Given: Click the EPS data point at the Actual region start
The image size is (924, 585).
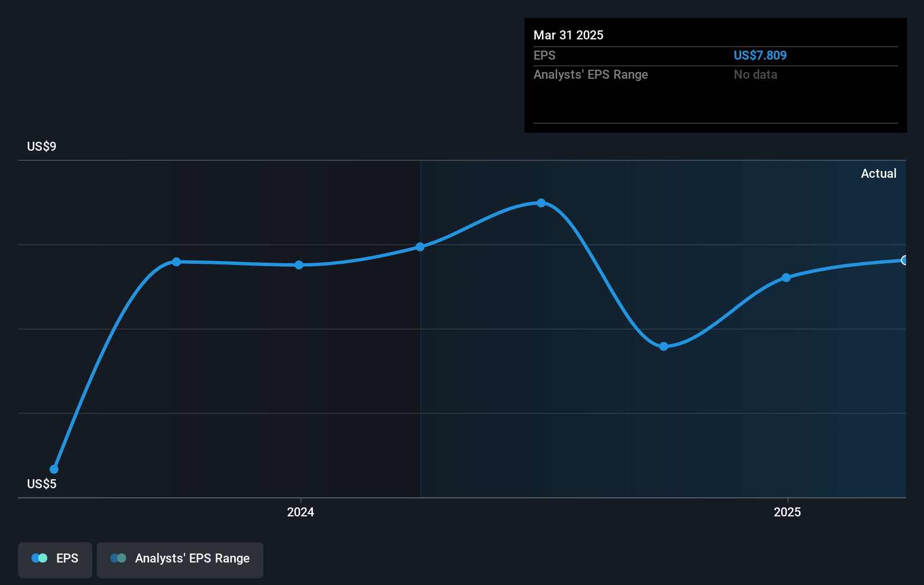Looking at the screenshot, I should 420,246.
